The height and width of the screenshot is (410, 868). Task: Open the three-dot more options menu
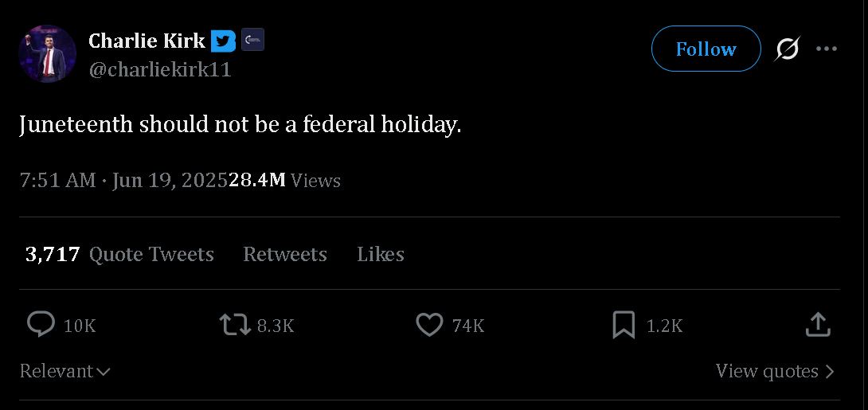point(827,49)
